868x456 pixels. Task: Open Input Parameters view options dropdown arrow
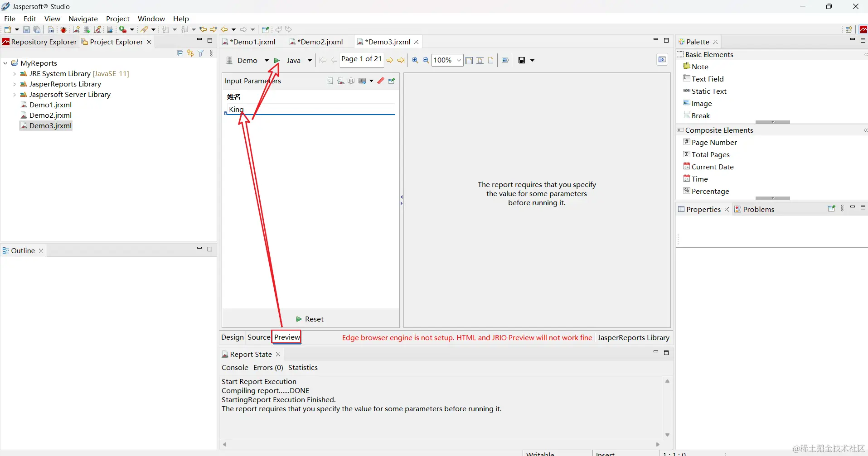pos(371,81)
